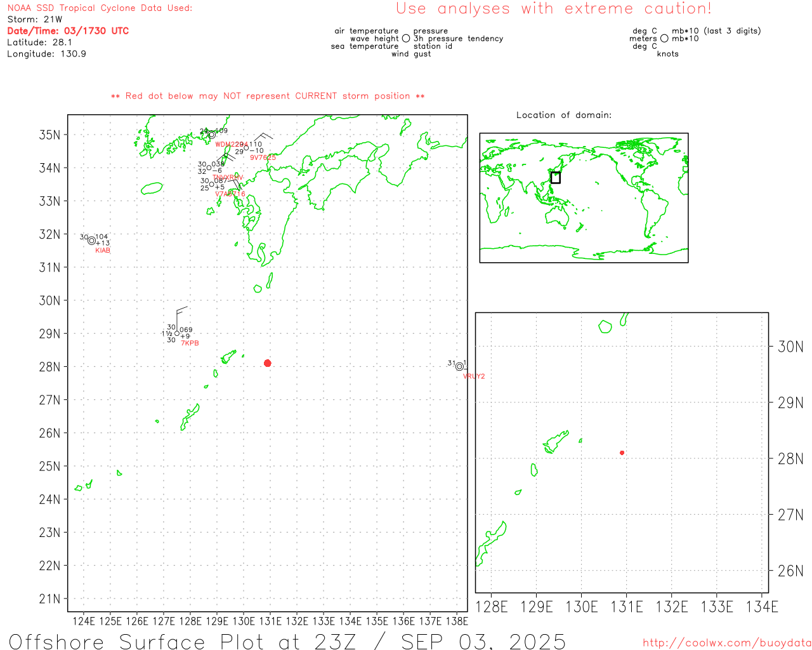Click the 'Storm: 21W' text
The image size is (812, 650).
pos(35,20)
